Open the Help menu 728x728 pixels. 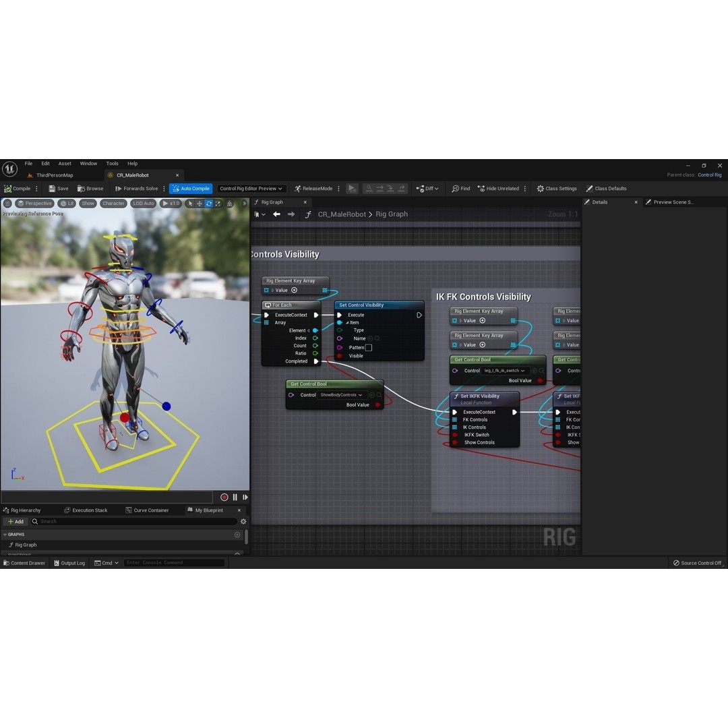point(132,163)
